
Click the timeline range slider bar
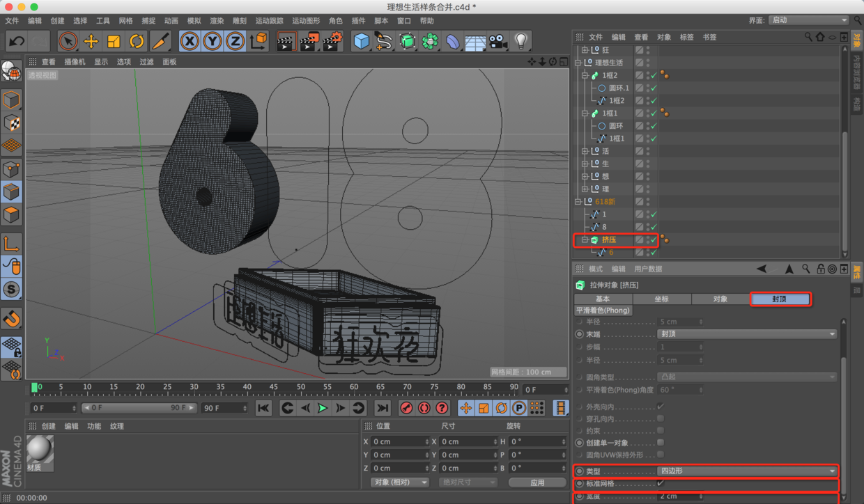point(139,408)
